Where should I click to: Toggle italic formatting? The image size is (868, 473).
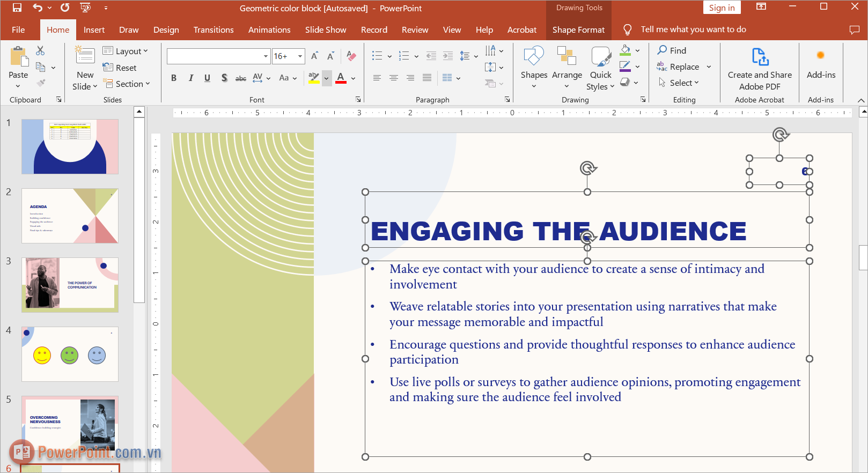point(190,78)
